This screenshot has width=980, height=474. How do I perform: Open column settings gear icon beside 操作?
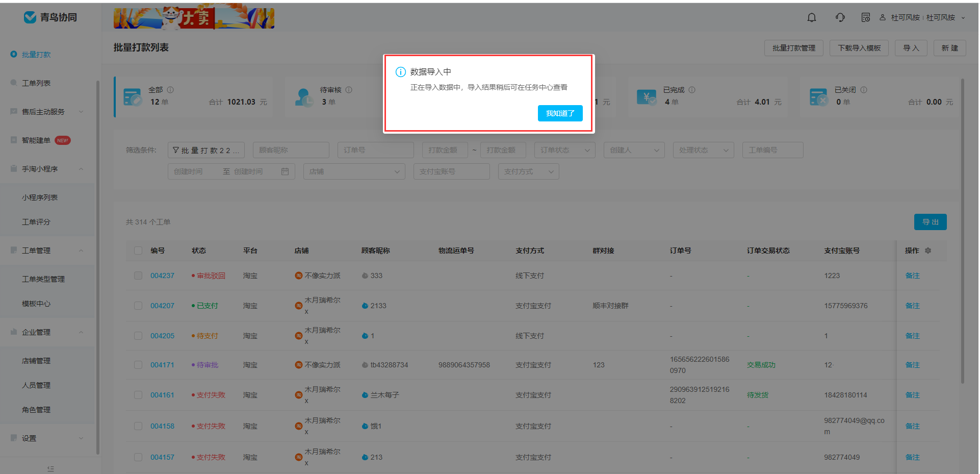pyautogui.click(x=928, y=251)
